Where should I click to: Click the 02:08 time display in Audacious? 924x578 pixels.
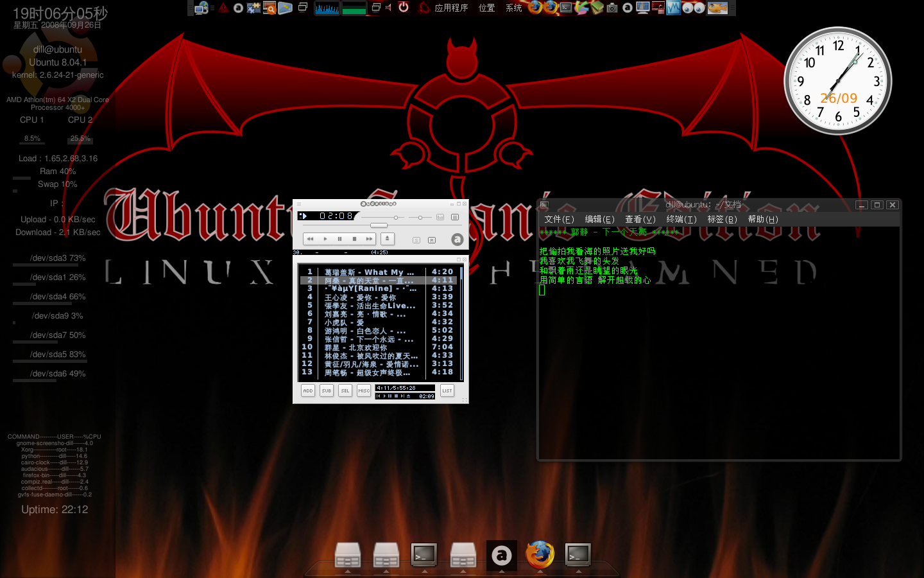pyautogui.click(x=336, y=216)
